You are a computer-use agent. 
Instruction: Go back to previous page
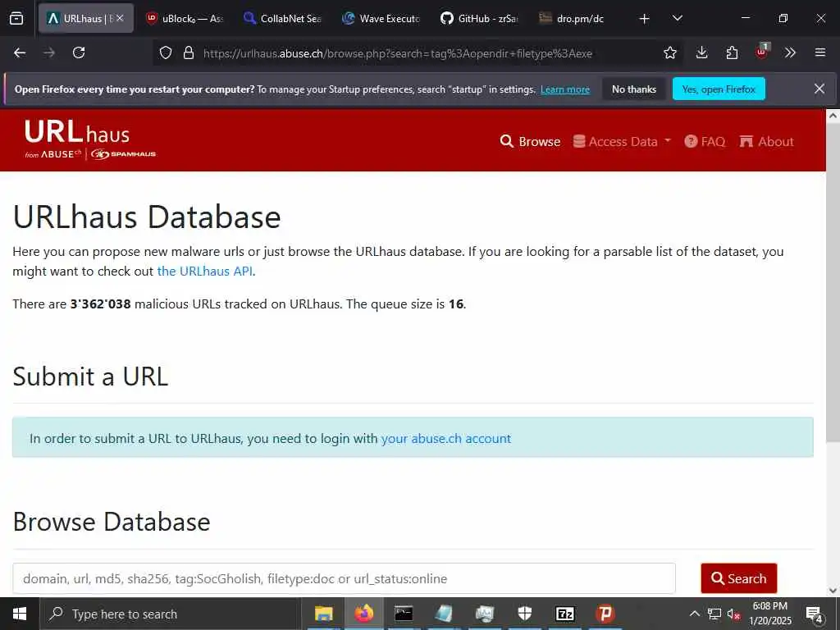point(20,52)
